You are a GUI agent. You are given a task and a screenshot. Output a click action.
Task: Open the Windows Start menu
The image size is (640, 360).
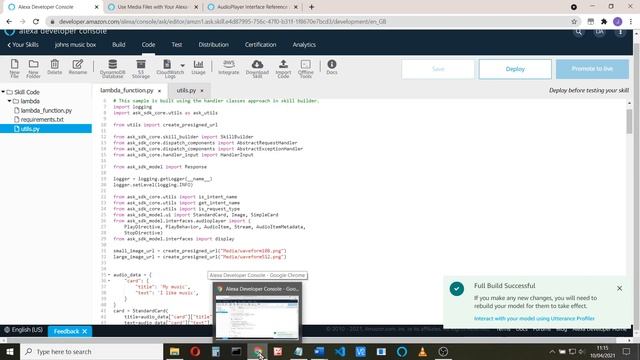tap(10, 351)
